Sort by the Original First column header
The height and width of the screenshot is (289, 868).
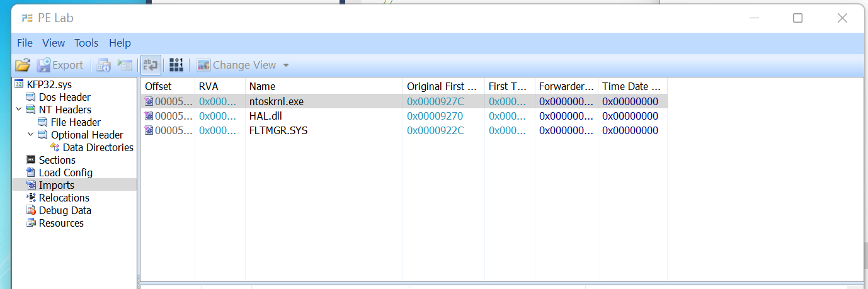444,86
